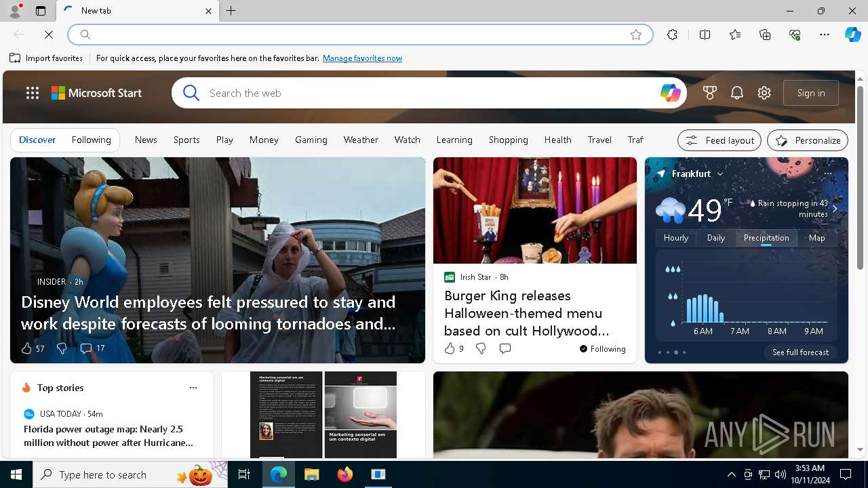Open the Extensions puzzle icon
Image resolution: width=868 pixels, height=488 pixels.
point(672,35)
